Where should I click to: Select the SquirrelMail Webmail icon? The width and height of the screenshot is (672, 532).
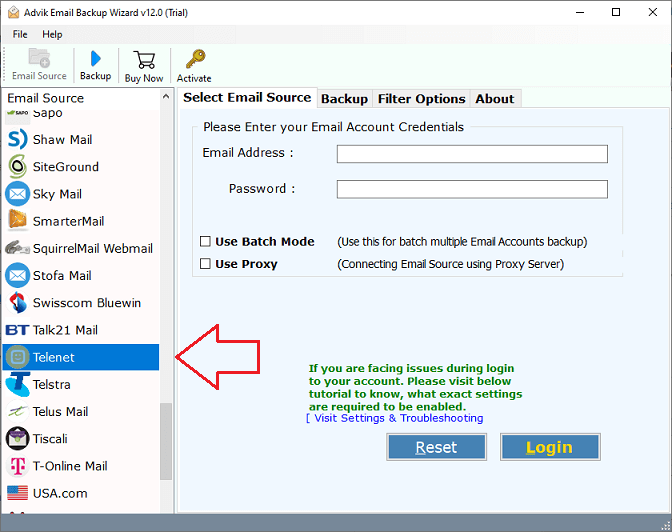[x=18, y=248]
